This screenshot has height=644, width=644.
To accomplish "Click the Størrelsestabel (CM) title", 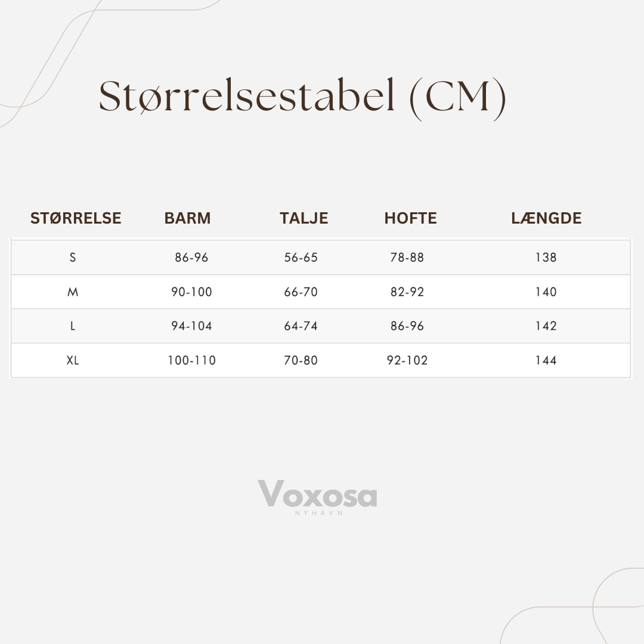I will click(x=302, y=97).
